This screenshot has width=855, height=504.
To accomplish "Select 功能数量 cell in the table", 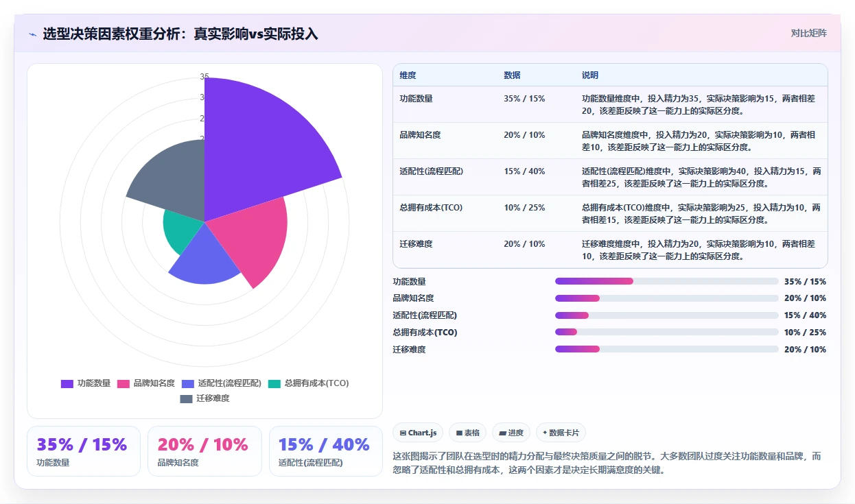I will click(x=416, y=99).
